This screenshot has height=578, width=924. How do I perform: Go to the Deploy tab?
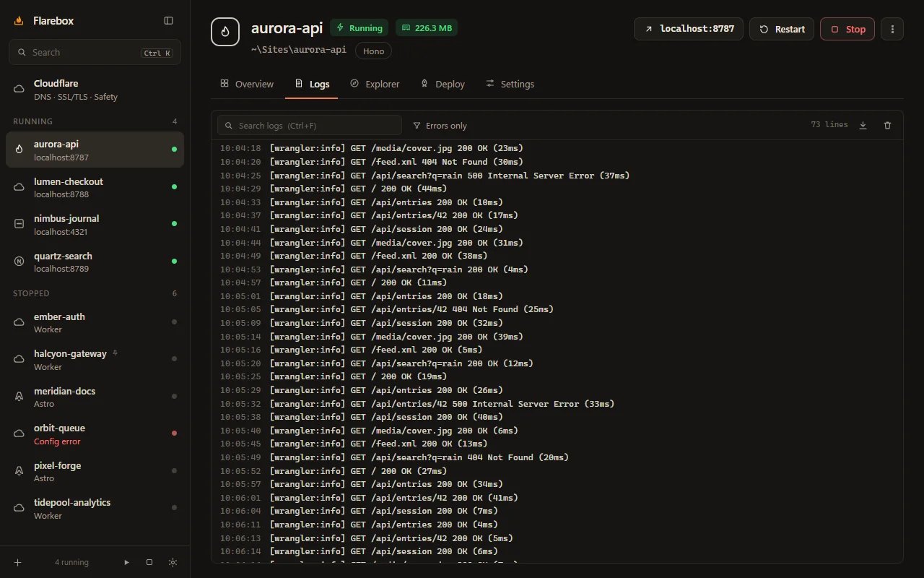(x=443, y=84)
